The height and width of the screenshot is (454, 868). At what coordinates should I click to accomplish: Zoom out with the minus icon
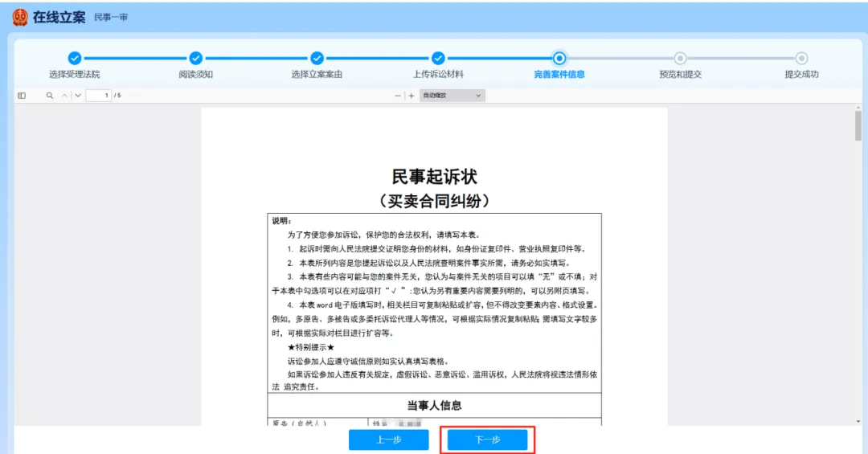(x=398, y=96)
